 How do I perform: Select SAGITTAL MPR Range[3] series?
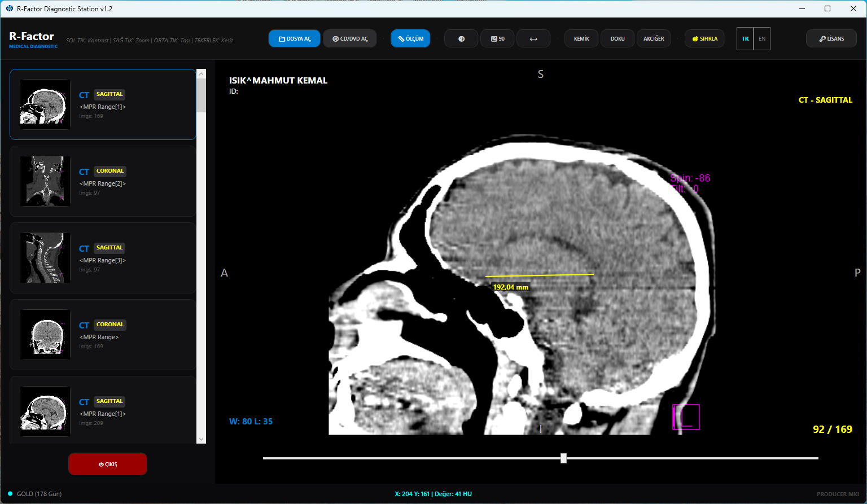tap(103, 258)
